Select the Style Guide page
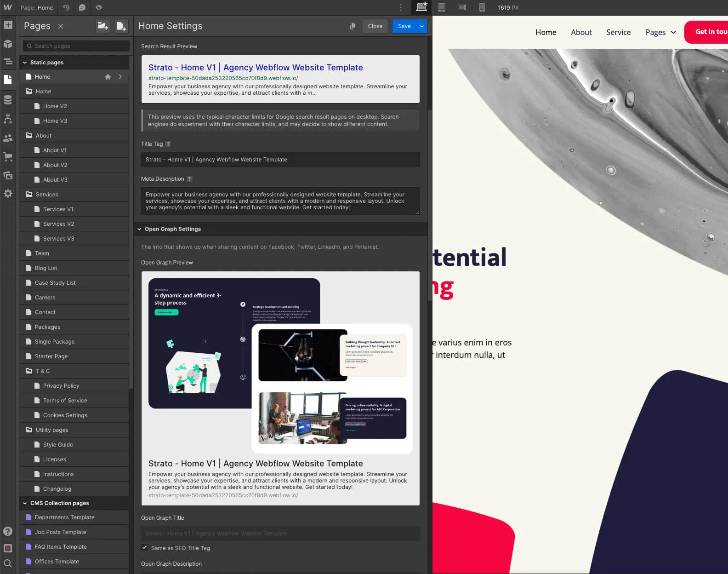The height and width of the screenshot is (574, 728). [74, 445]
